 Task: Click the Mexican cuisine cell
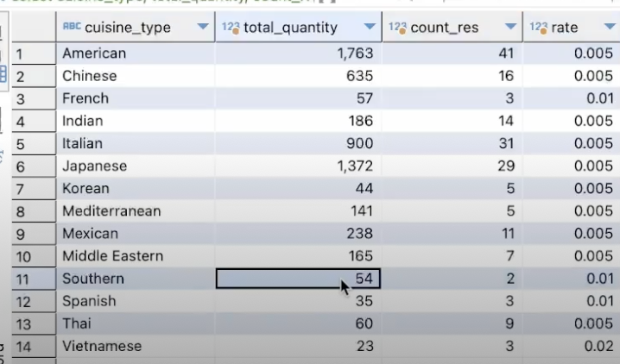(x=136, y=234)
